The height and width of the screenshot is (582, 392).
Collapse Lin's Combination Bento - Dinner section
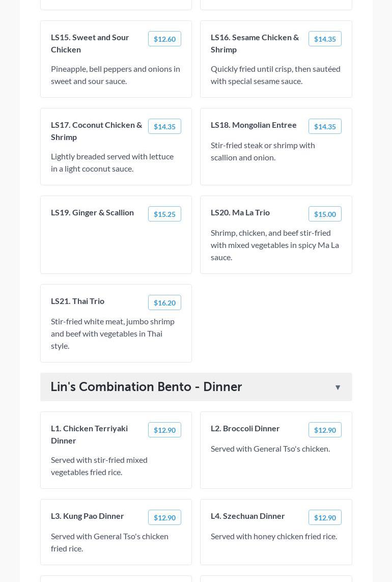338,387
